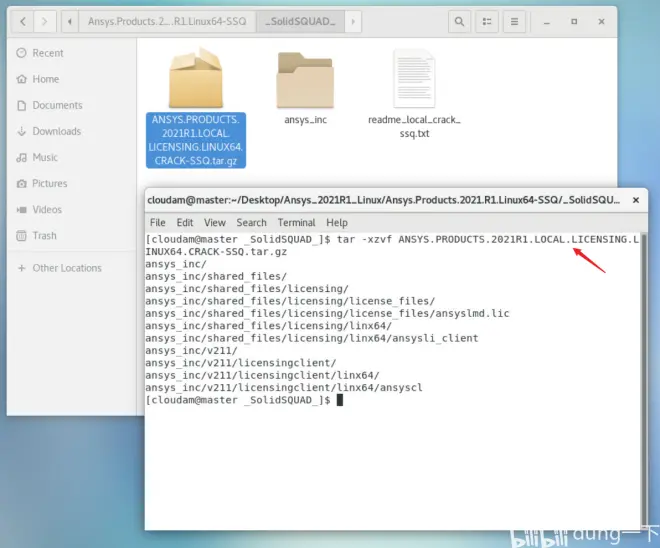Select the ansys_inc folder icon

305,80
